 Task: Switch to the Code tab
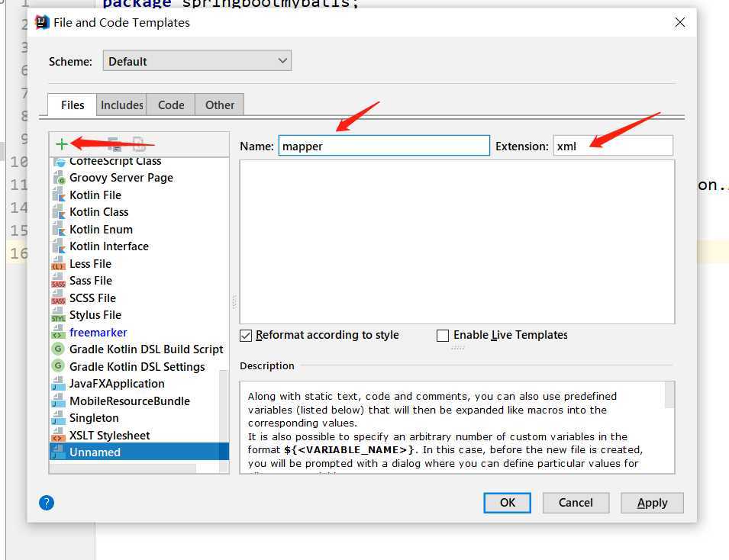[171, 105]
